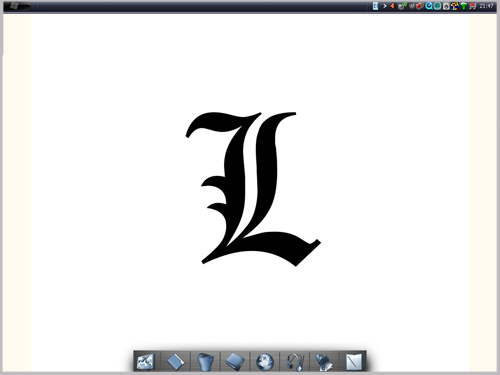Image resolution: width=500 pixels, height=375 pixels.
Task: Click the orange speaker volume tray icon
Action: [x=393, y=6]
